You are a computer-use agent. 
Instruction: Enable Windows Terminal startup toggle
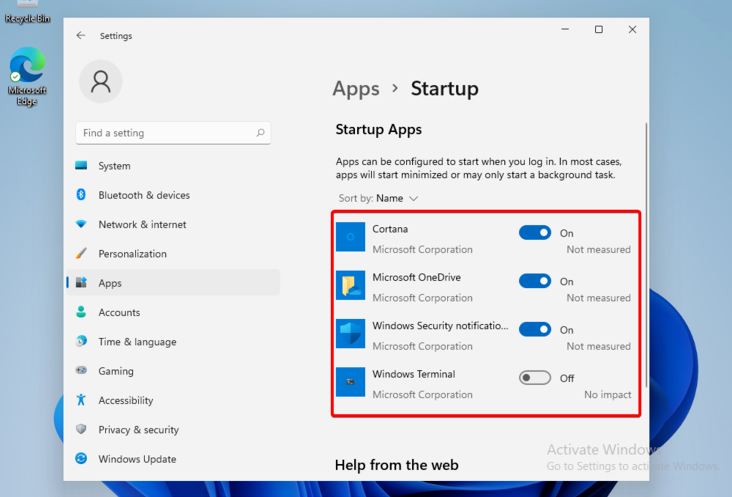point(535,378)
